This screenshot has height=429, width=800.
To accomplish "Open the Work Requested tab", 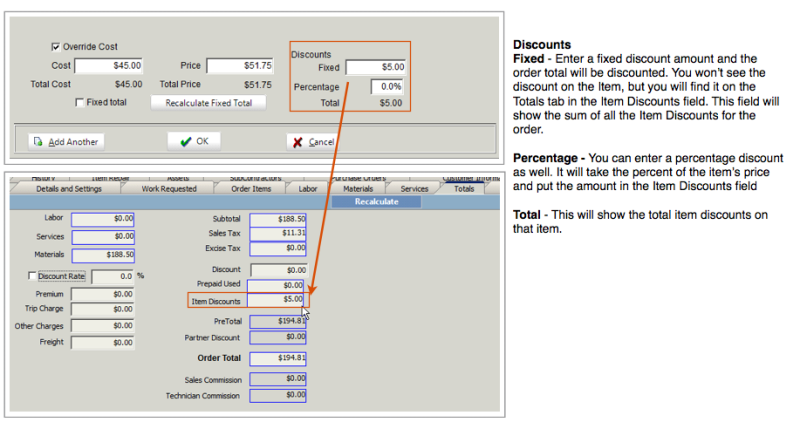I will pos(169,189).
